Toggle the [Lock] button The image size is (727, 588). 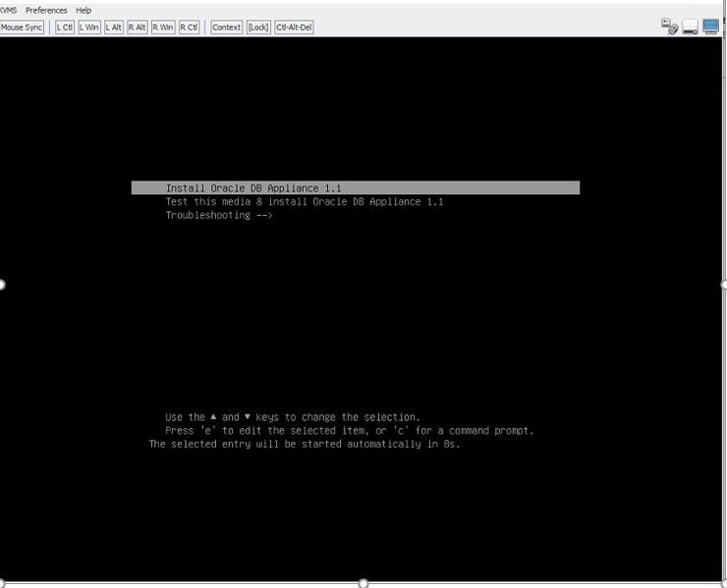258,27
